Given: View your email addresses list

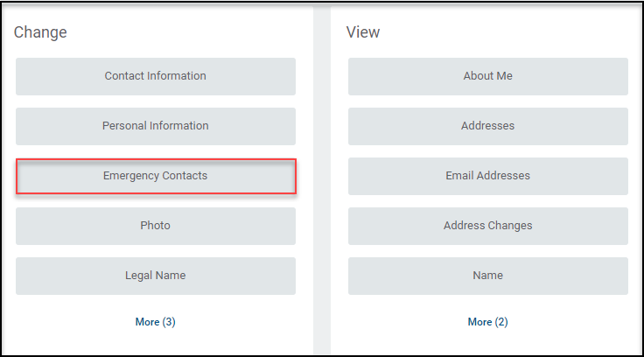Looking at the screenshot, I should click(488, 176).
